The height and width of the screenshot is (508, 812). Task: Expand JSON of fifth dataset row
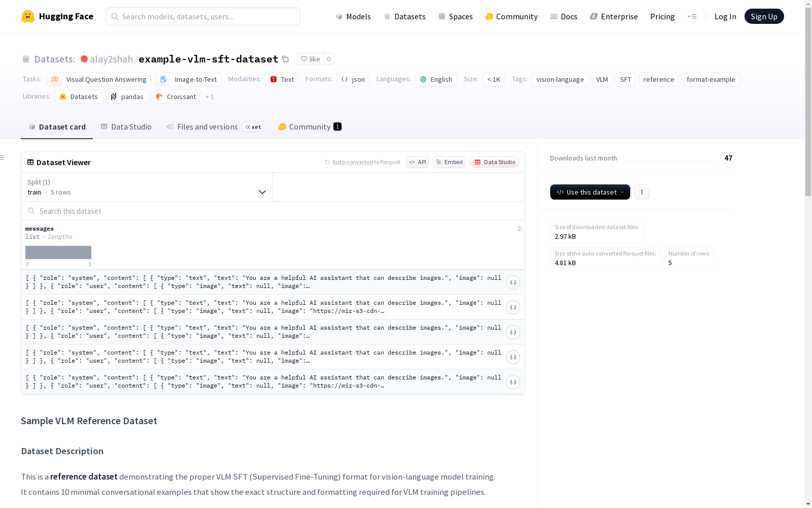(x=513, y=382)
